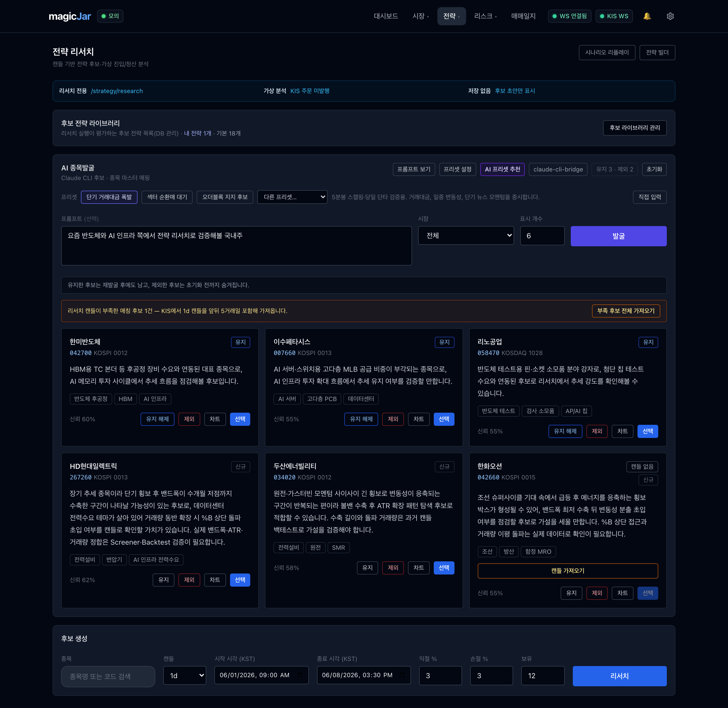Open 다른 프리셋 dropdown
This screenshot has width=728, height=708.
tap(292, 197)
